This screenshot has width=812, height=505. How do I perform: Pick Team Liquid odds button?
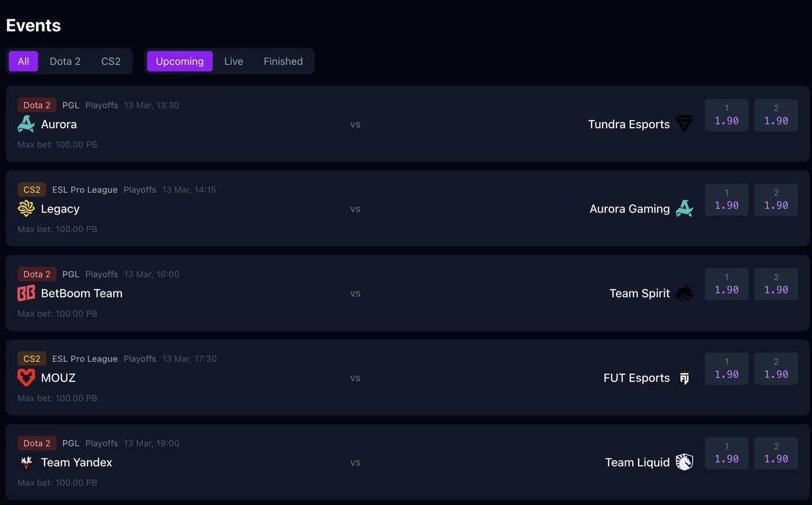(x=776, y=453)
